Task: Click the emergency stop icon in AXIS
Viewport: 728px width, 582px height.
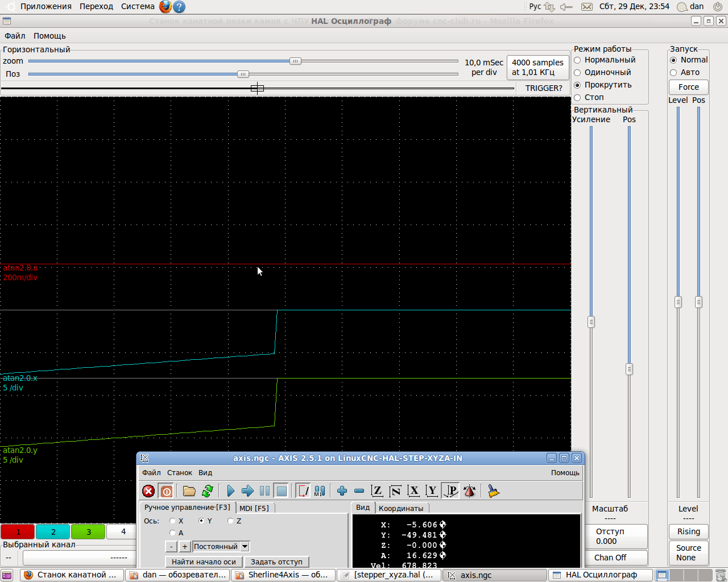Action: pos(148,491)
